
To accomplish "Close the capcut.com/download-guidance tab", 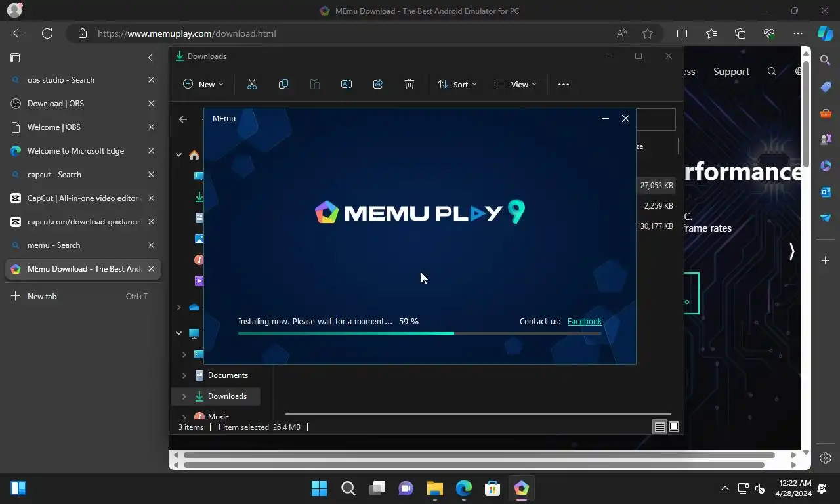I will pos(151,222).
